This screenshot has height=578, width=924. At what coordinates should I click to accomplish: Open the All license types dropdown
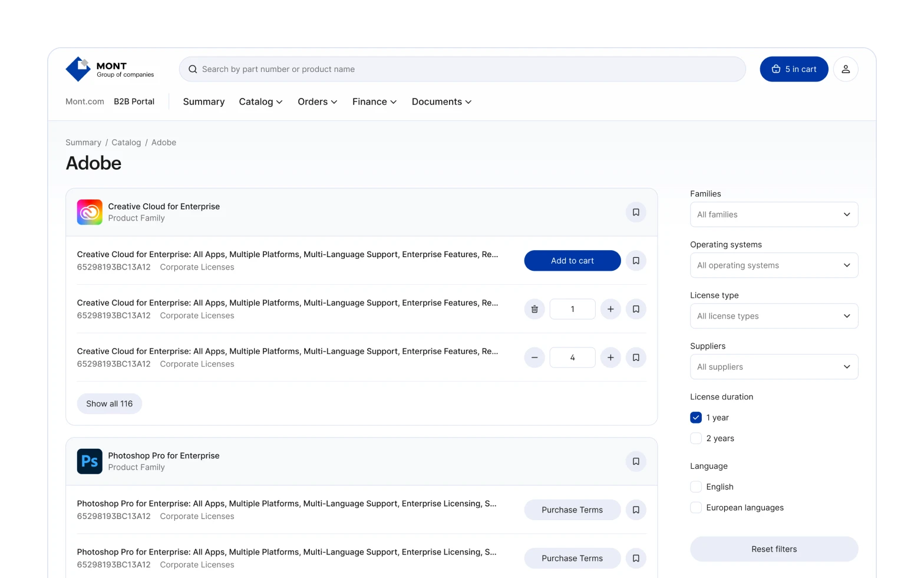pos(774,316)
